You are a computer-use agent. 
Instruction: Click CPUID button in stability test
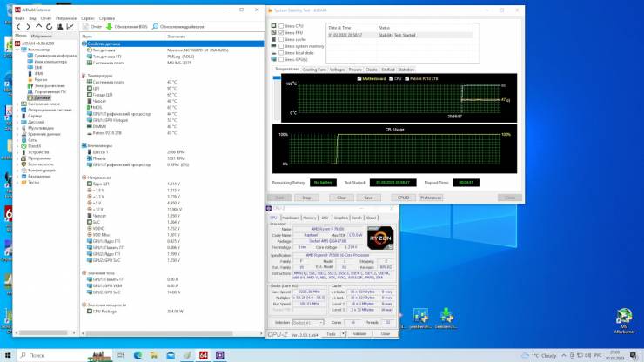click(403, 198)
